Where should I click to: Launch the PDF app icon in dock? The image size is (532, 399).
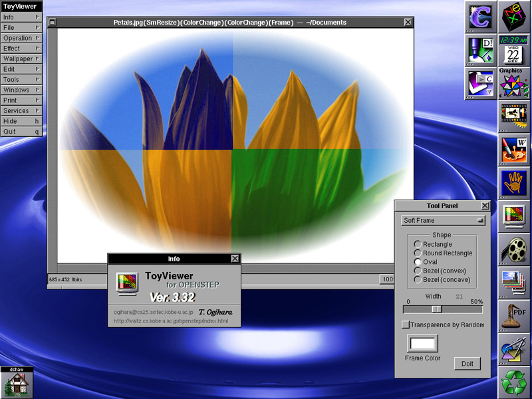pos(514,316)
